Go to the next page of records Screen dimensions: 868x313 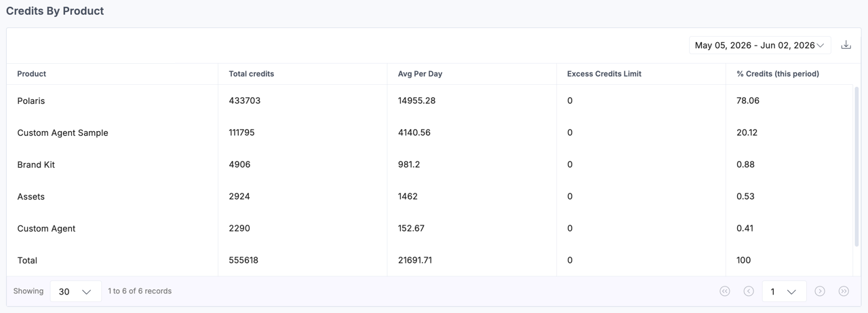pyautogui.click(x=820, y=291)
